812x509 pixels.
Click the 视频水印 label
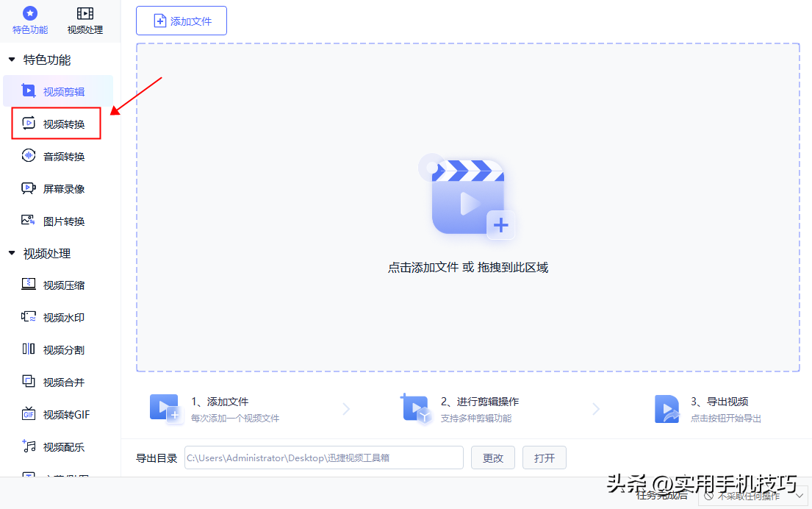click(64, 317)
